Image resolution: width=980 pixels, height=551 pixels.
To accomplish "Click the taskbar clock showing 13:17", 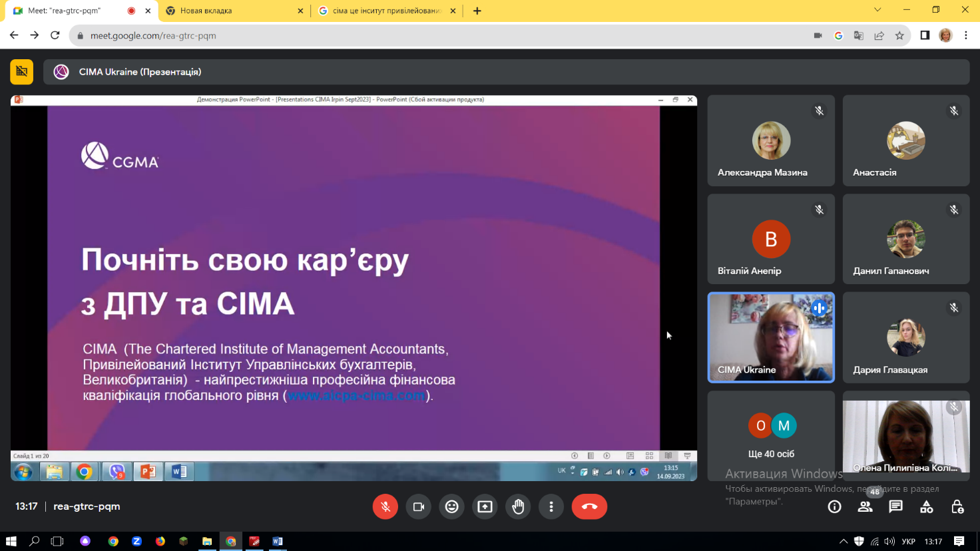I will pos(933,541).
